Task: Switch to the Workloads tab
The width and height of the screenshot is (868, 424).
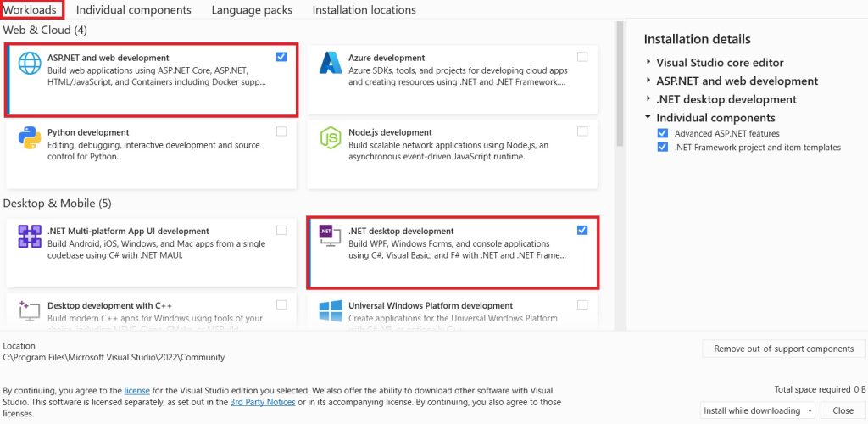Action: click(30, 10)
